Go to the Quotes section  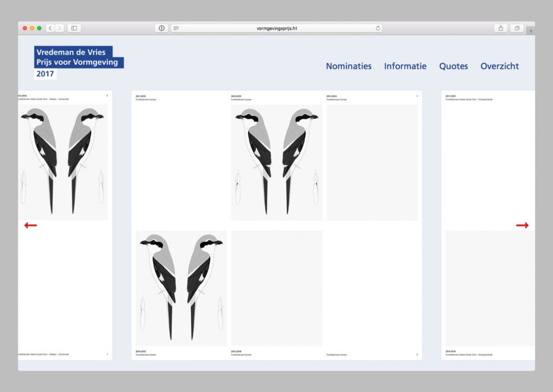tap(453, 66)
